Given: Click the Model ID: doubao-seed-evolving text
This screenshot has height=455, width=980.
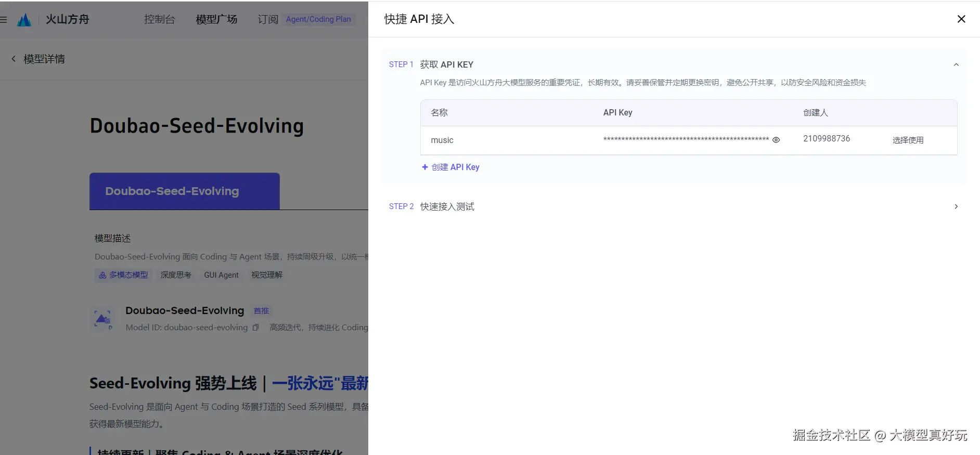Looking at the screenshot, I should click(x=187, y=328).
